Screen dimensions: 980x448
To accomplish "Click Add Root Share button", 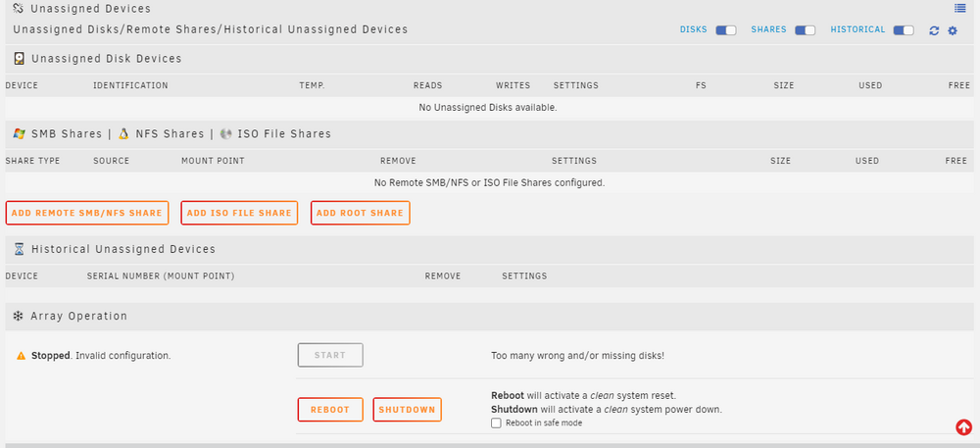I will pyautogui.click(x=360, y=213).
